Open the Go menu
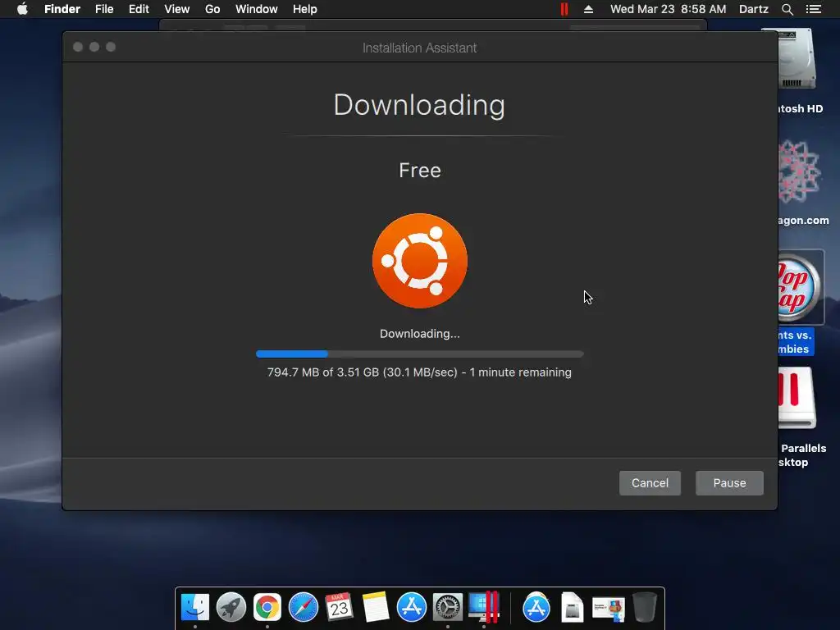Viewport: 840px width, 630px height. coord(212,9)
